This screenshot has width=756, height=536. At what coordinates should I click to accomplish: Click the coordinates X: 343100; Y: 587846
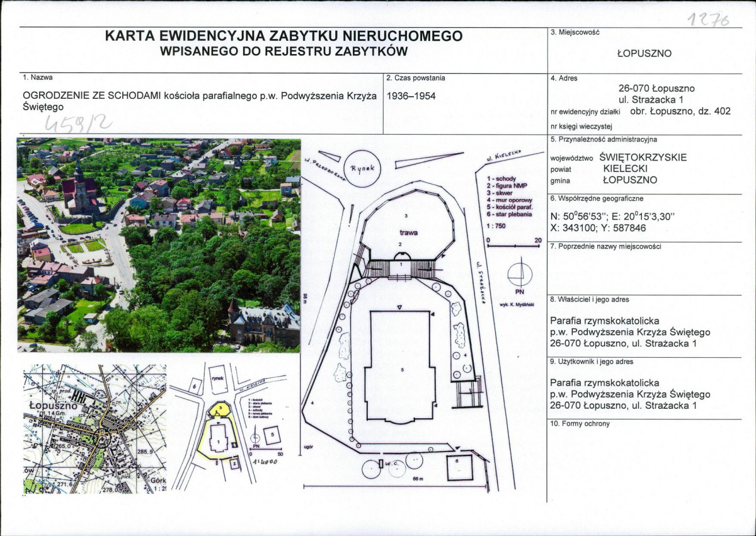(598, 228)
